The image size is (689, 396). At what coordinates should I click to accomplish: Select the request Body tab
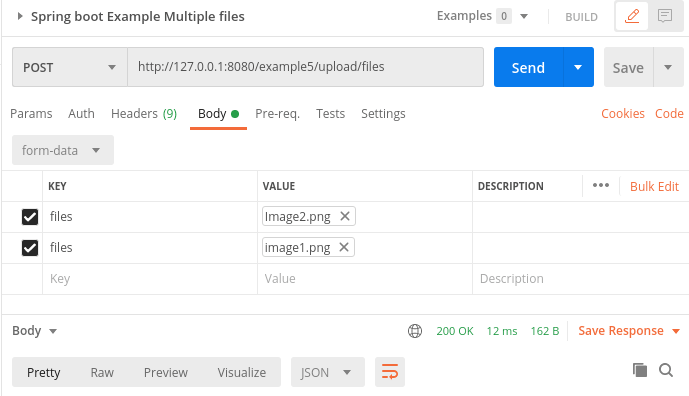point(218,114)
